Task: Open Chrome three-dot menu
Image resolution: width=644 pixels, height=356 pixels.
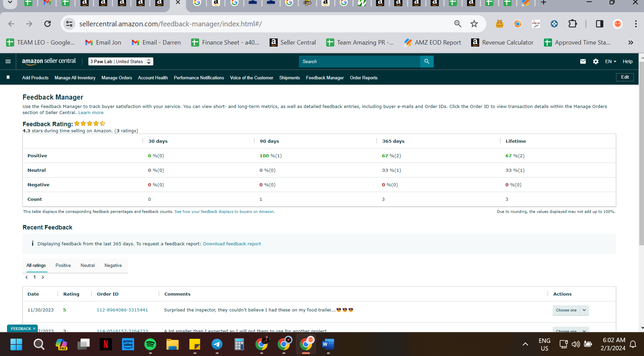Action: (x=636, y=24)
